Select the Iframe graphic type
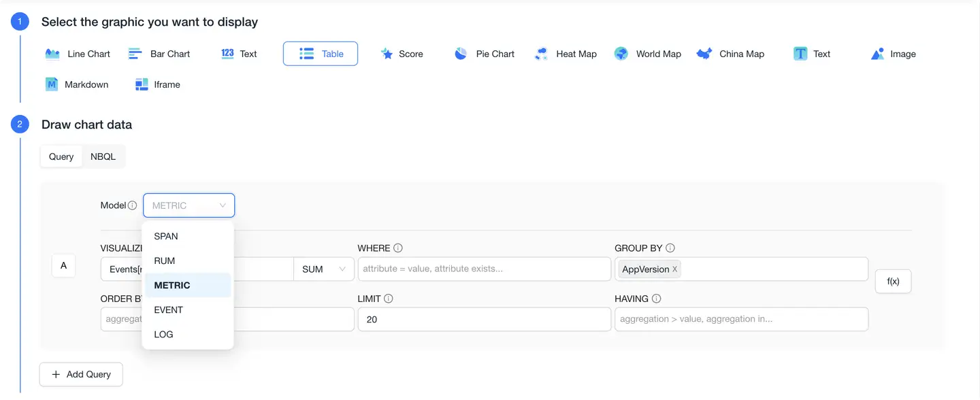Image resolution: width=980 pixels, height=400 pixels. 157,84
